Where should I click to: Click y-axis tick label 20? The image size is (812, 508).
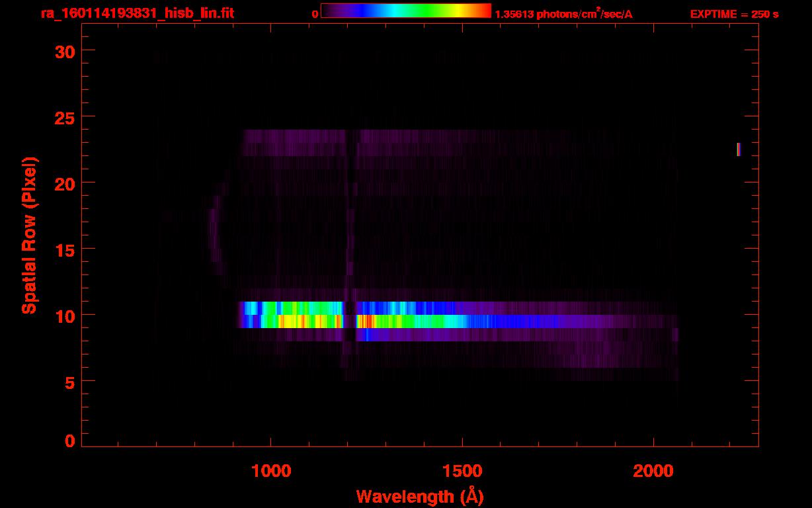pyautogui.click(x=64, y=183)
